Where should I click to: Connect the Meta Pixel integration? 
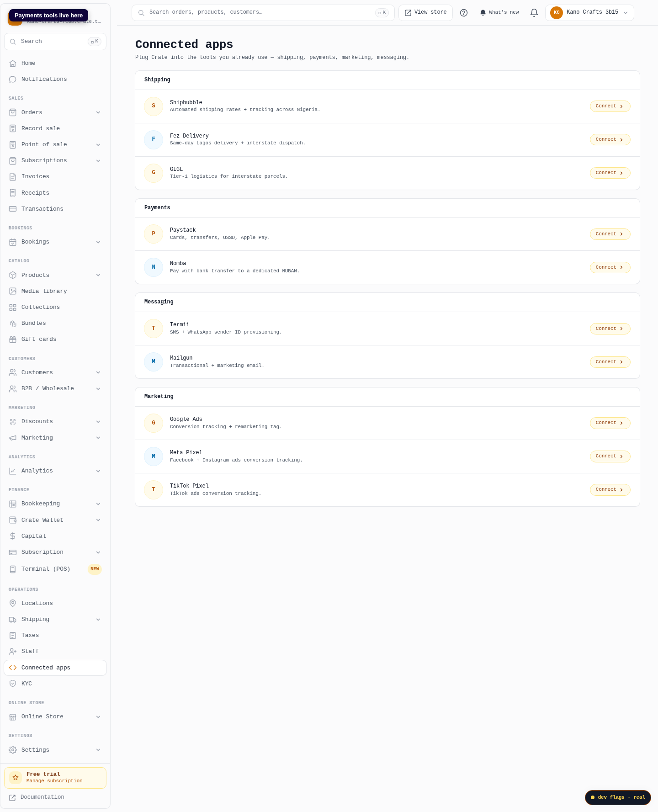(x=610, y=456)
